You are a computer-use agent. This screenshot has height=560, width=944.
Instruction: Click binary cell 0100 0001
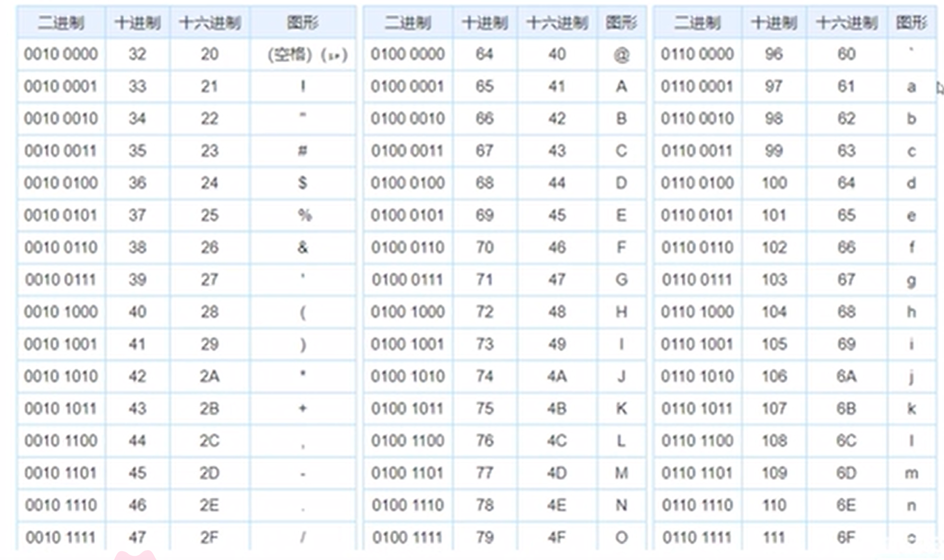pos(408,86)
